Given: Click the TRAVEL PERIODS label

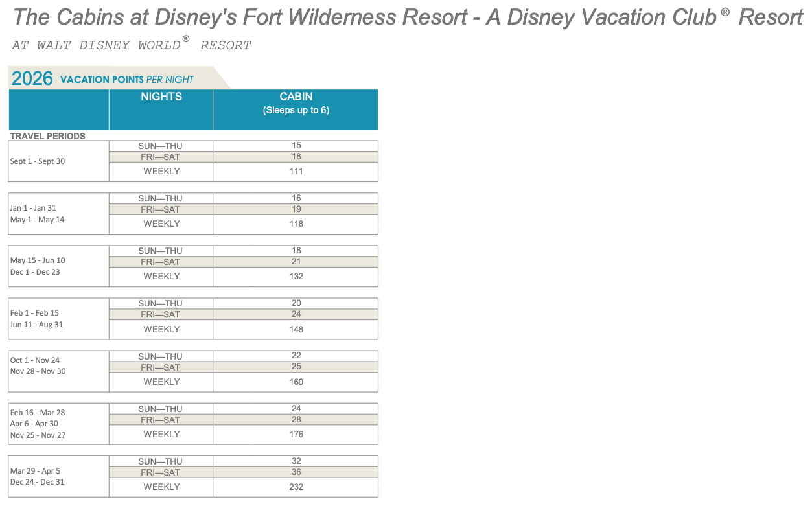Looking at the screenshot, I should coord(48,136).
